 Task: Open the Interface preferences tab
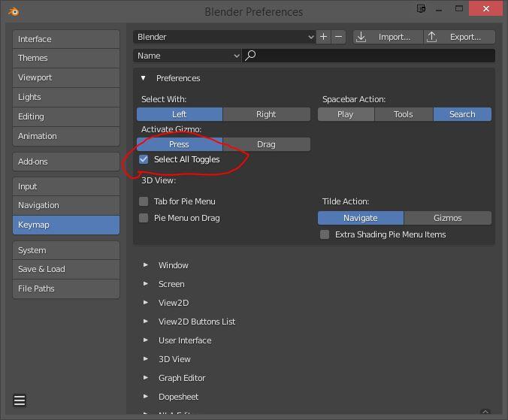click(x=66, y=39)
